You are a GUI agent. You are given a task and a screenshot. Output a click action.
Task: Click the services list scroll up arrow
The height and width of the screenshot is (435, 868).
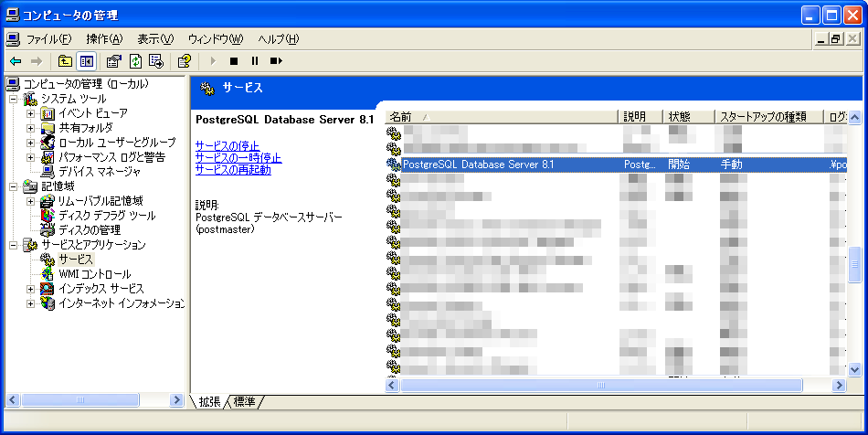854,117
